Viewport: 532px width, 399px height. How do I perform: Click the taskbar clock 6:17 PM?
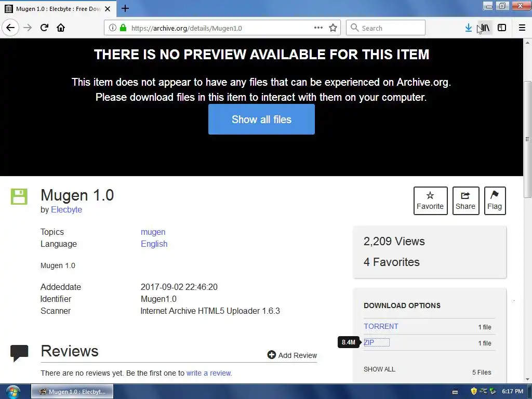(513, 392)
